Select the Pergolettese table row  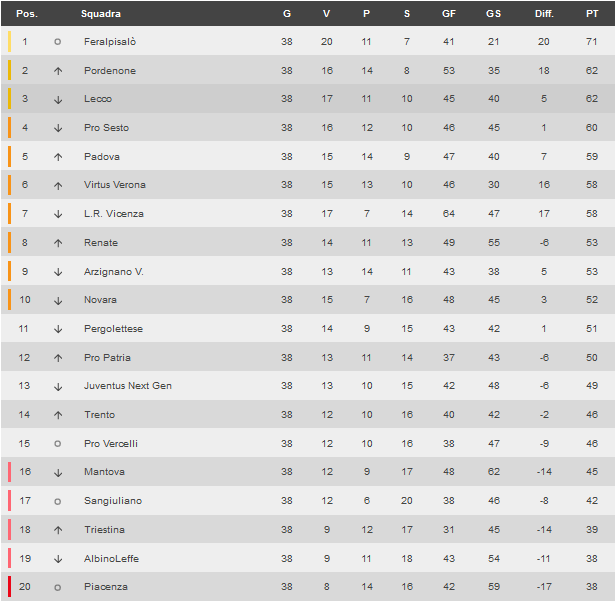(x=308, y=329)
